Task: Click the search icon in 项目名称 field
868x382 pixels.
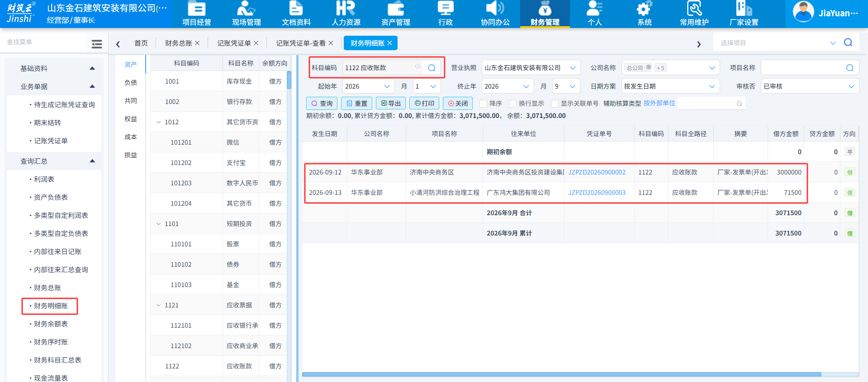Action: (x=849, y=68)
